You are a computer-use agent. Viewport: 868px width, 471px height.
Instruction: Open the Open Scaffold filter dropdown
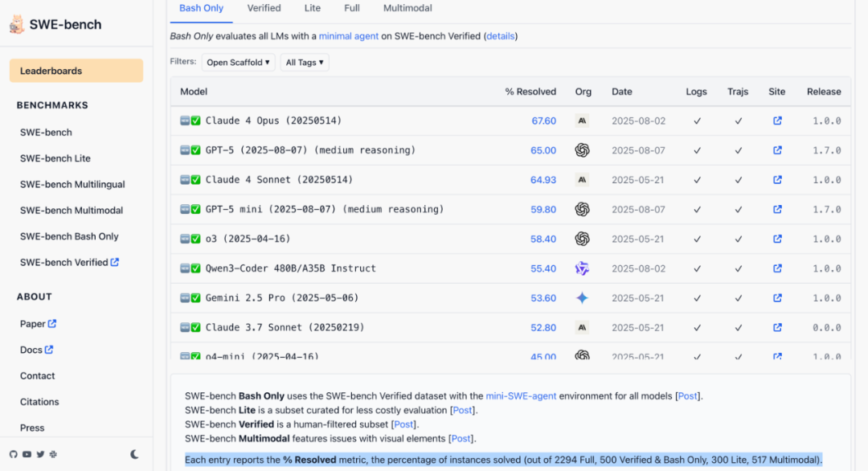coord(238,62)
